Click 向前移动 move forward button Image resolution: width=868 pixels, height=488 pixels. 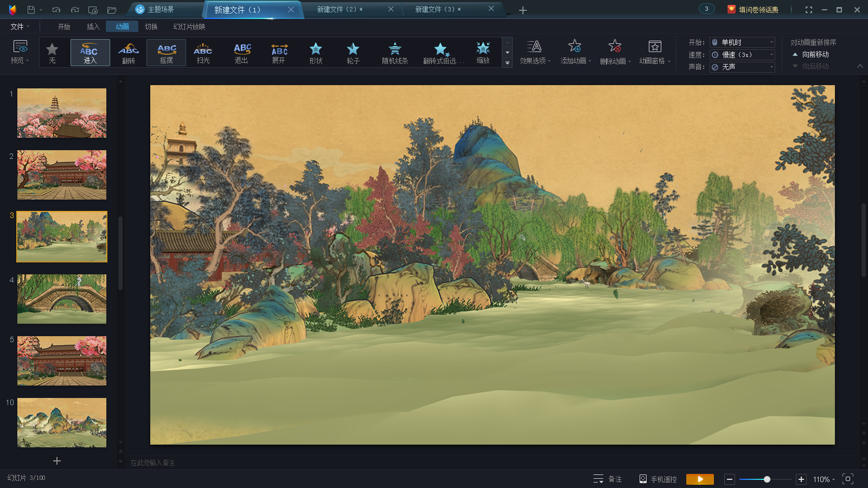click(x=810, y=54)
